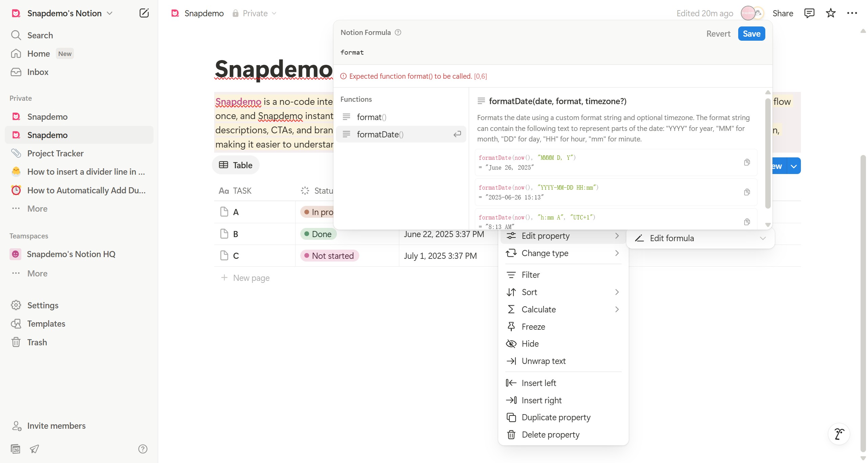The width and height of the screenshot is (868, 463).
Task: Expand the Private sharing dropdown
Action: 255,14
